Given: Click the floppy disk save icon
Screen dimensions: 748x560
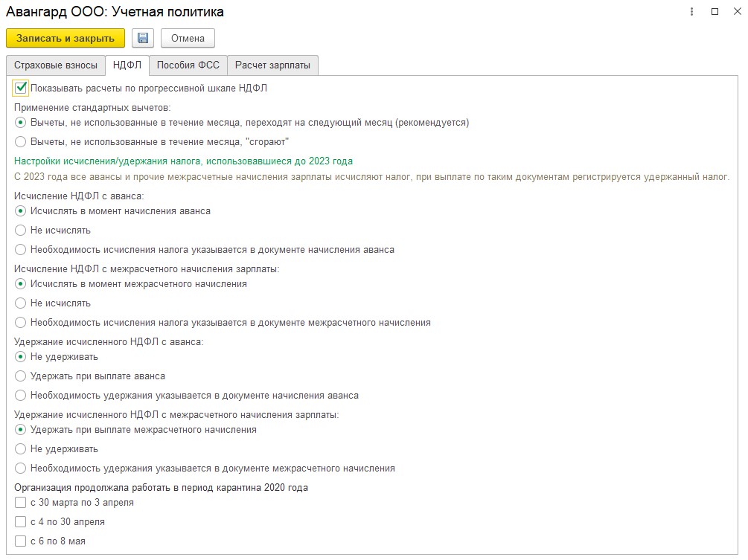Looking at the screenshot, I should pyautogui.click(x=143, y=38).
